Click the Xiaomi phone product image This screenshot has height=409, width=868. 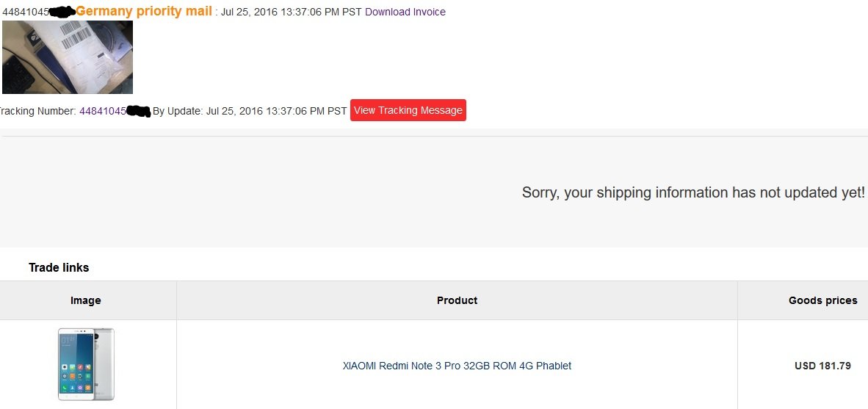click(86, 364)
